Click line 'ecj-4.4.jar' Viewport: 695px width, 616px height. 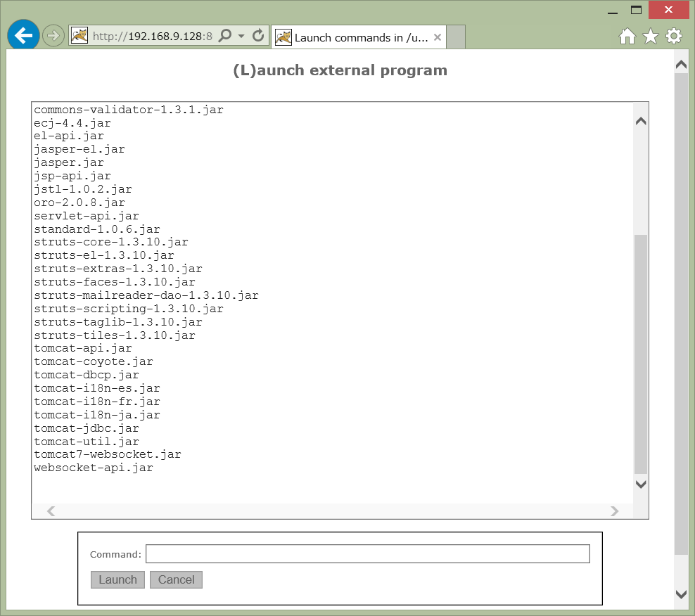click(72, 123)
